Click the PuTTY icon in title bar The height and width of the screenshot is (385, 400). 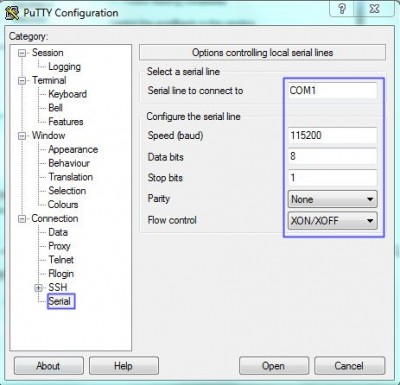point(12,13)
